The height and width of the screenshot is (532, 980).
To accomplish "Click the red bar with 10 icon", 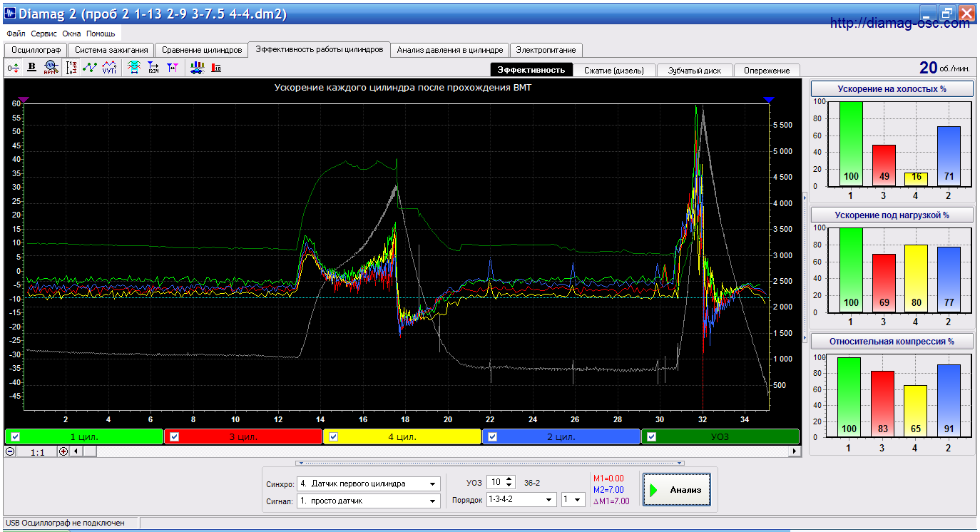I will pyautogui.click(x=216, y=68).
